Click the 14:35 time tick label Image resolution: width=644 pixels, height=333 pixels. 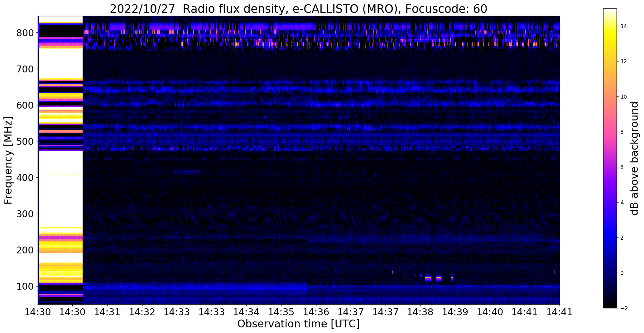tap(281, 312)
